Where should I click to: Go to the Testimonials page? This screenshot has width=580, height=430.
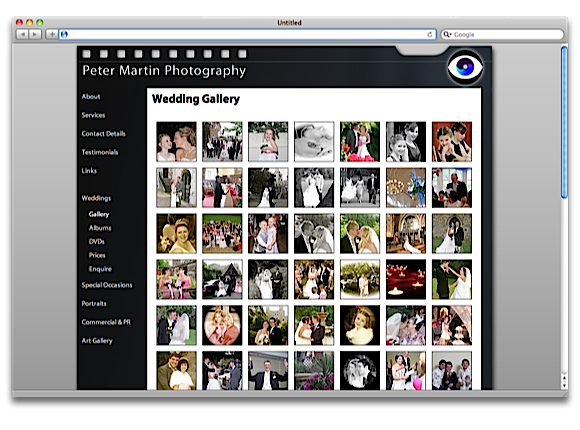pyautogui.click(x=100, y=152)
